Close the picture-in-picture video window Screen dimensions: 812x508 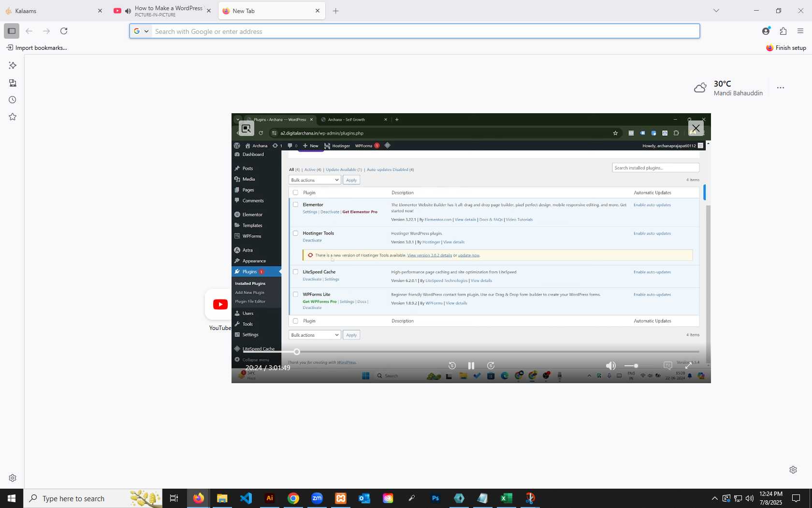click(696, 128)
